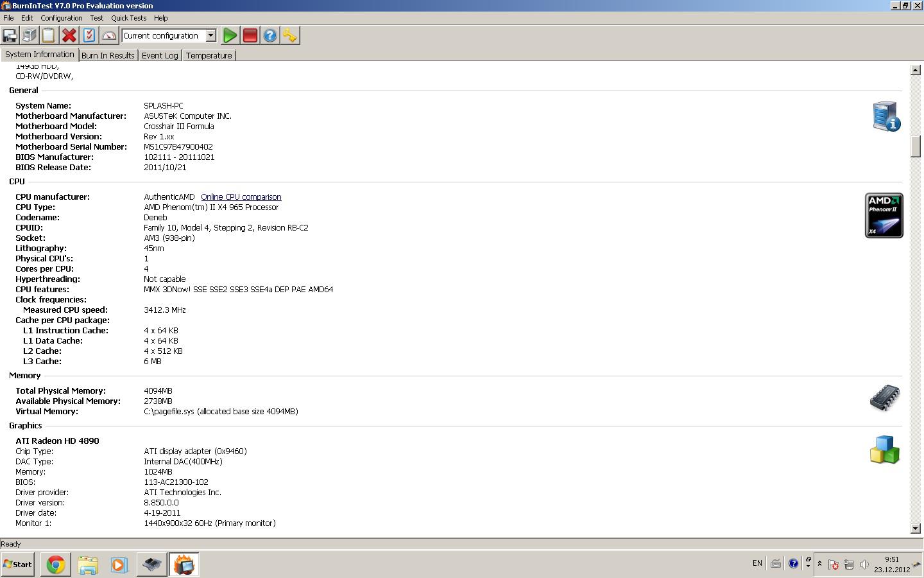This screenshot has width=924, height=578.
Task: Open the Quick Tests menu
Action: 129,18
